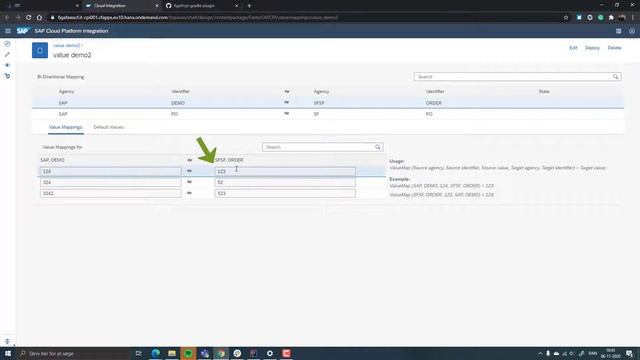
Task: Go to browser home page
Action: [x=39, y=18]
